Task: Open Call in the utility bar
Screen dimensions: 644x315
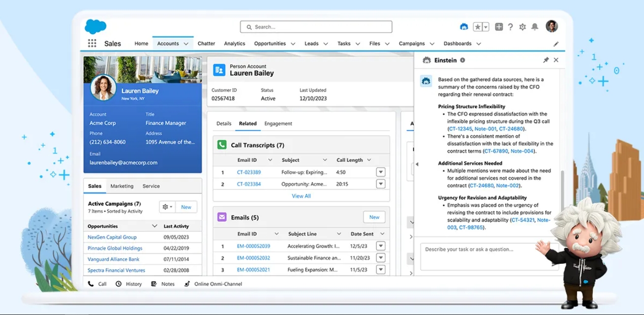Action: [x=97, y=284]
